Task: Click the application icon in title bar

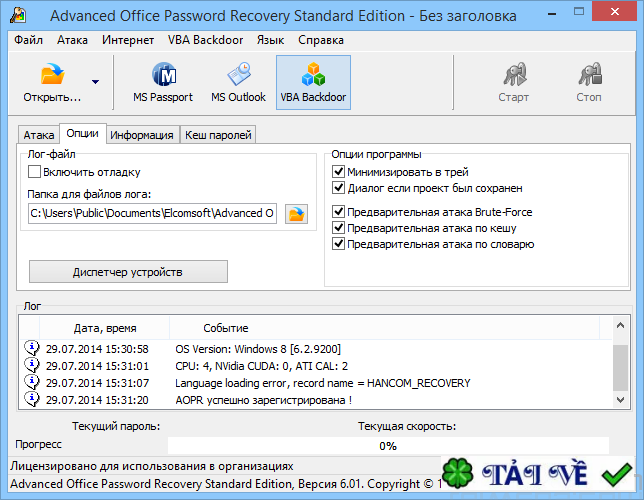Action: (x=18, y=15)
